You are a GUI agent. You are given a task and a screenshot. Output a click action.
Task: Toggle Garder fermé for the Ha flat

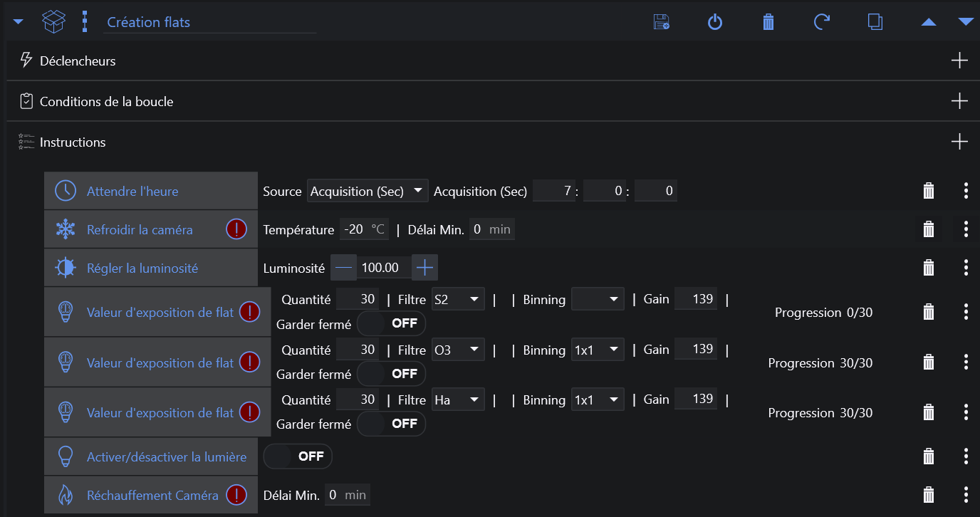click(391, 424)
